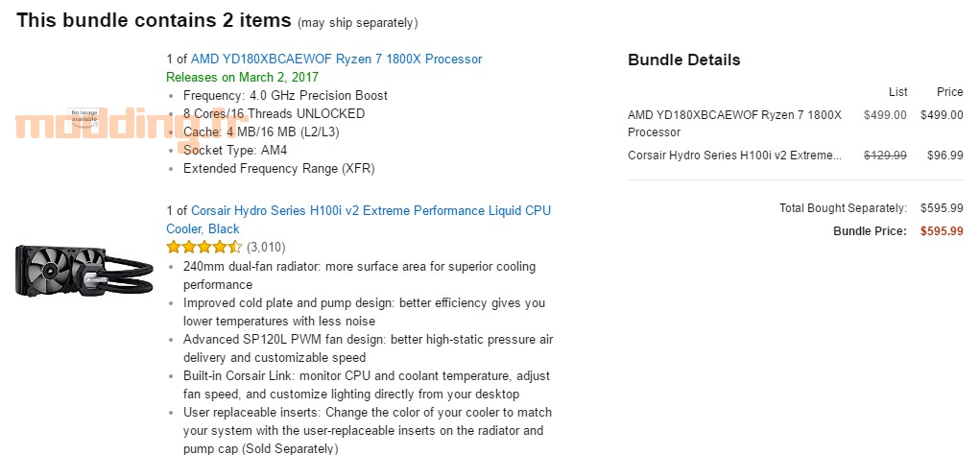Click the '240mm dual-fan radiator' bullet point
The height and width of the screenshot is (455, 980).
(x=359, y=275)
